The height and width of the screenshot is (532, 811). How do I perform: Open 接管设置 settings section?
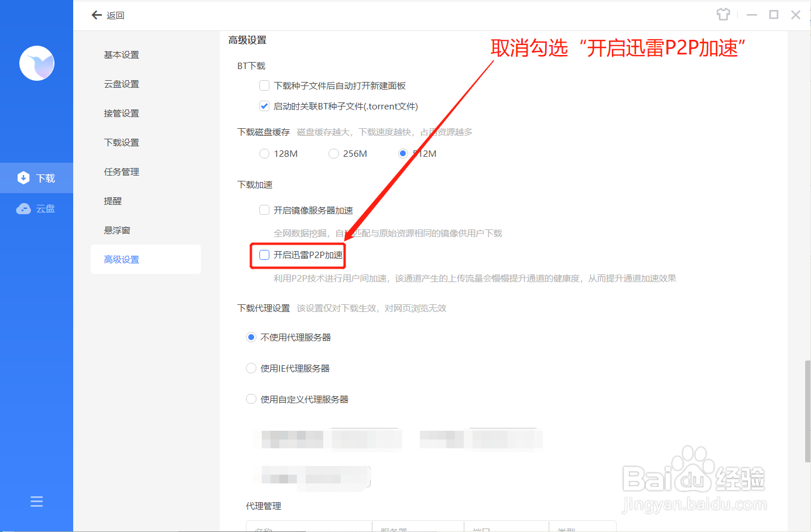click(x=122, y=113)
